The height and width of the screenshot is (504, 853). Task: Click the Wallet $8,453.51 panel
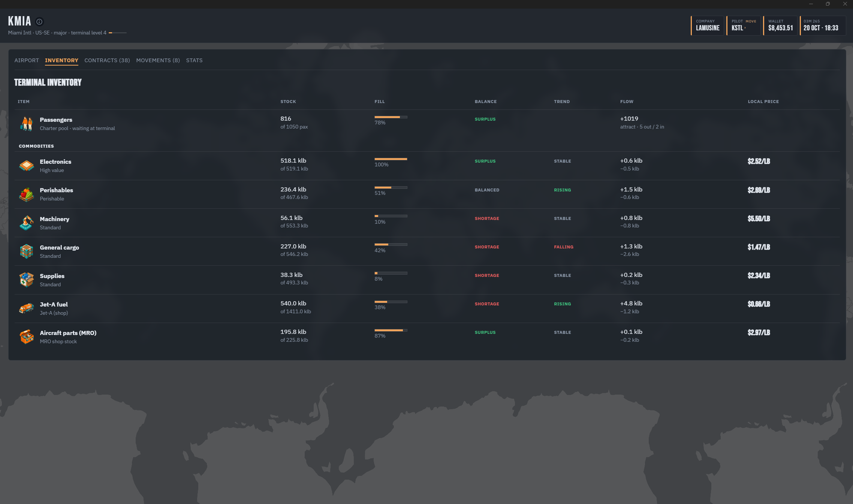pos(780,25)
